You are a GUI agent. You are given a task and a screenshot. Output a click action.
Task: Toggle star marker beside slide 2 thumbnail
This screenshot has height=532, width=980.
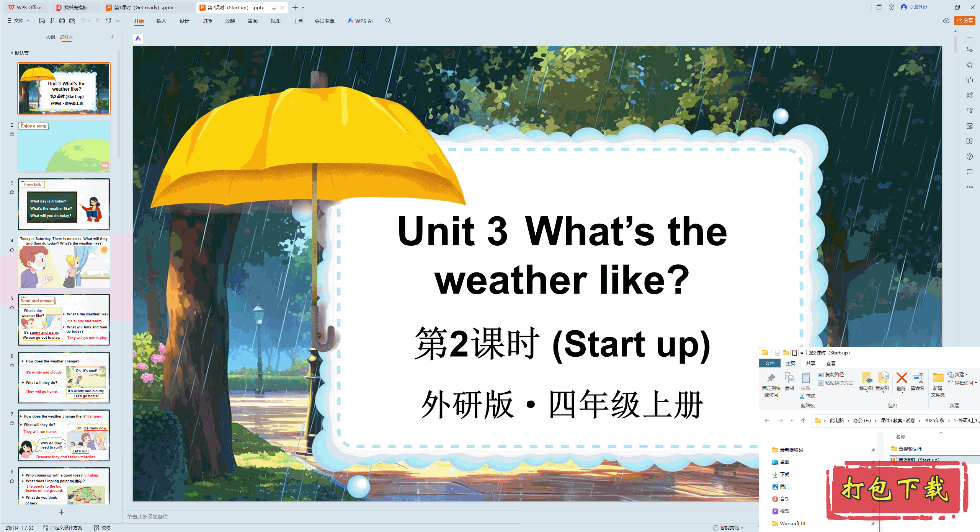coord(12,134)
